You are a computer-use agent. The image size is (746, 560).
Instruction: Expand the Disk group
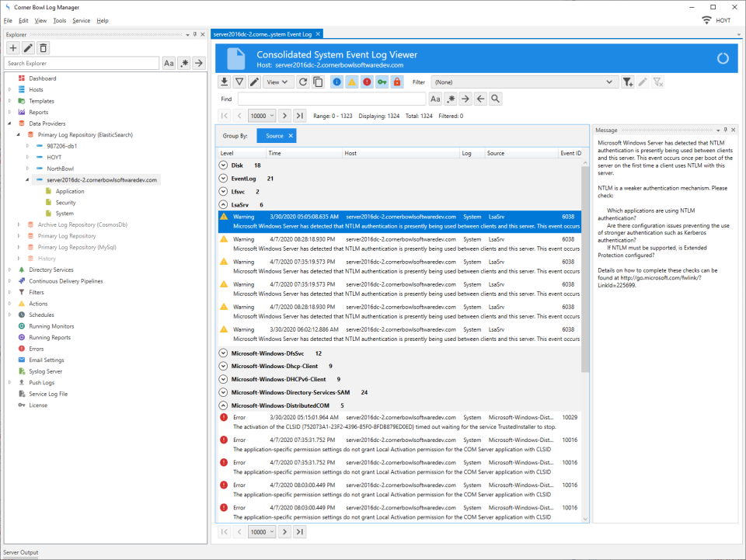(x=223, y=165)
